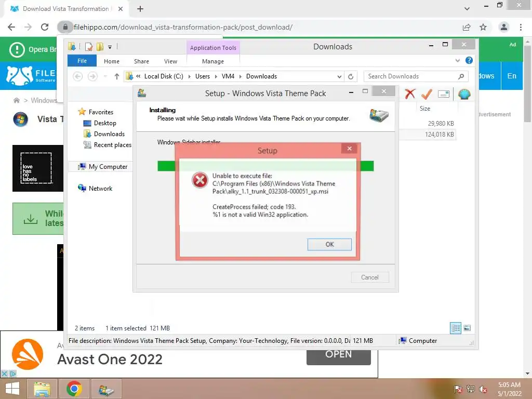532x399 pixels.
Task: Click the 29,980 KB file size cell
Action: [x=441, y=124]
